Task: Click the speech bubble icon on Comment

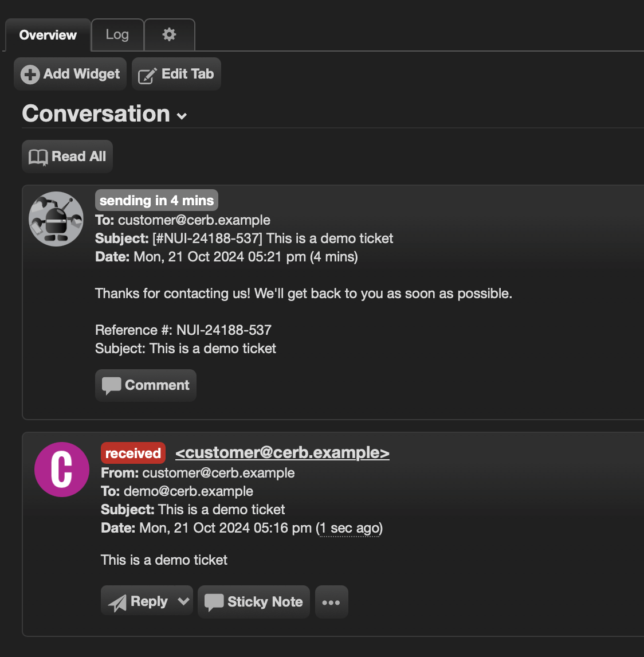Action: click(x=111, y=385)
